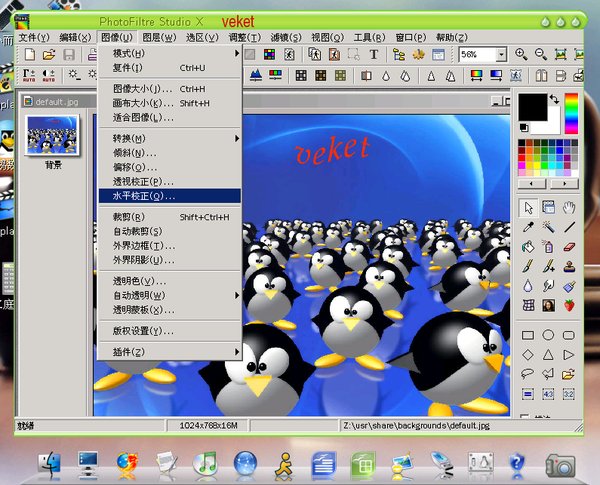Select the Eyedropper (pipette) tool

pos(528,226)
